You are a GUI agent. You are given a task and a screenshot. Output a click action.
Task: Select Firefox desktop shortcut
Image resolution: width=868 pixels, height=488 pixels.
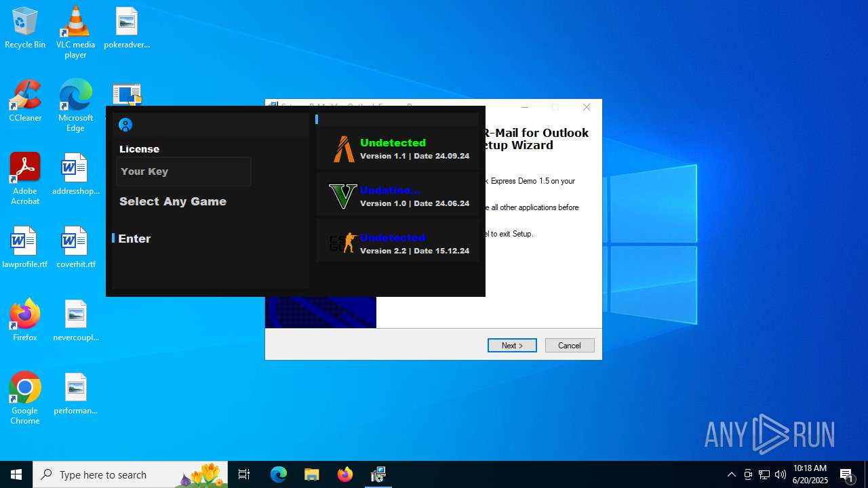(x=25, y=321)
